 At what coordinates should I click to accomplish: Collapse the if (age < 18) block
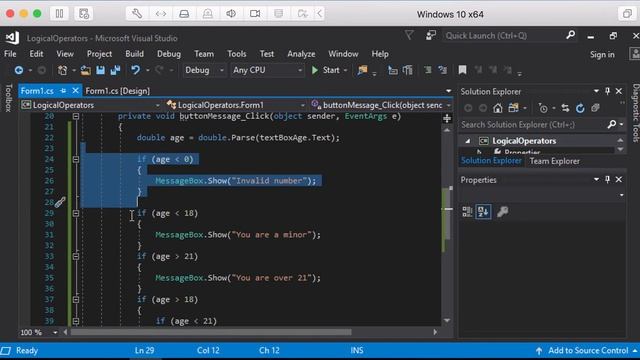(x=76, y=213)
